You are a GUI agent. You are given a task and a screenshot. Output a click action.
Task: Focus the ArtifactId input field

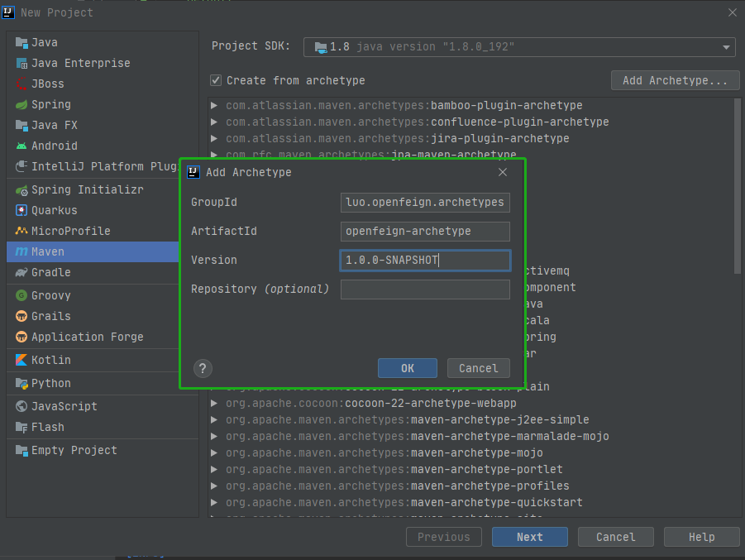(425, 232)
